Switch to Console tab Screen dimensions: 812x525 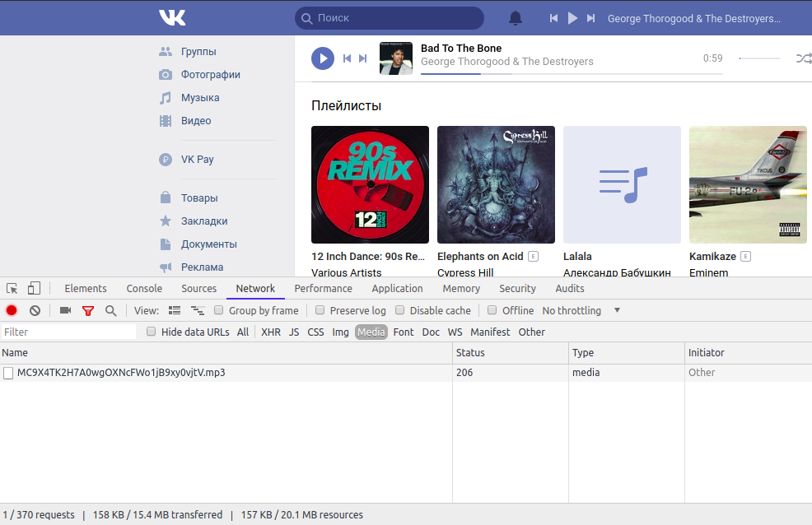tap(144, 289)
